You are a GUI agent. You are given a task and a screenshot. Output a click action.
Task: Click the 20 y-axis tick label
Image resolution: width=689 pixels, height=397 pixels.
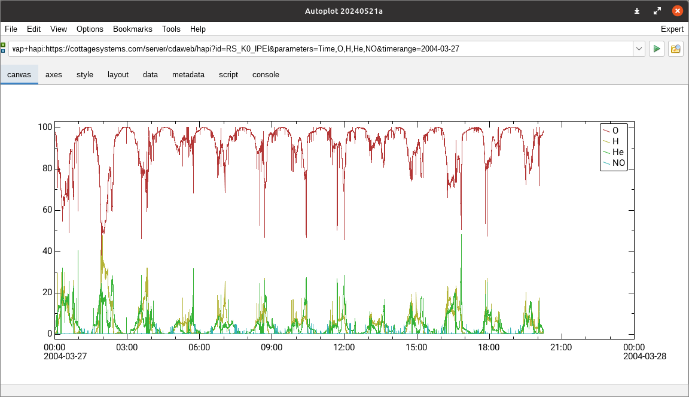[x=47, y=292]
